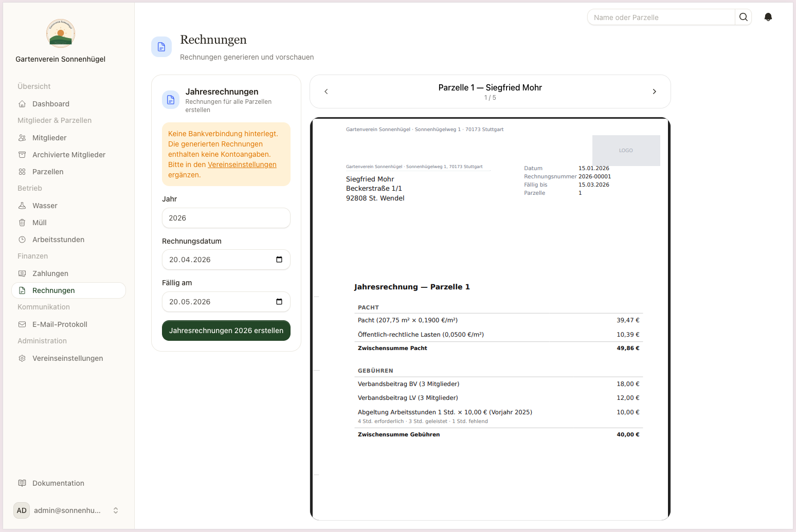
Task: Click the Abgeltung Arbeitsstunden line item
Action: 499,416
